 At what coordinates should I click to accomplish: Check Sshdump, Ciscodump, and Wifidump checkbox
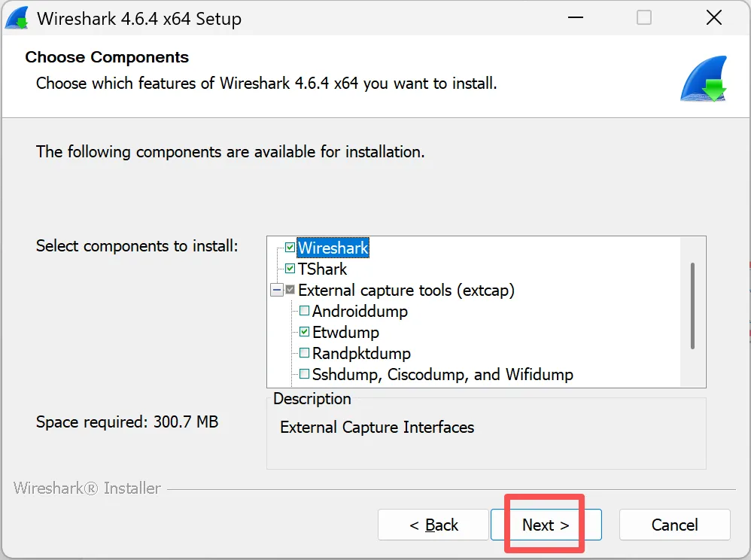[x=305, y=374]
